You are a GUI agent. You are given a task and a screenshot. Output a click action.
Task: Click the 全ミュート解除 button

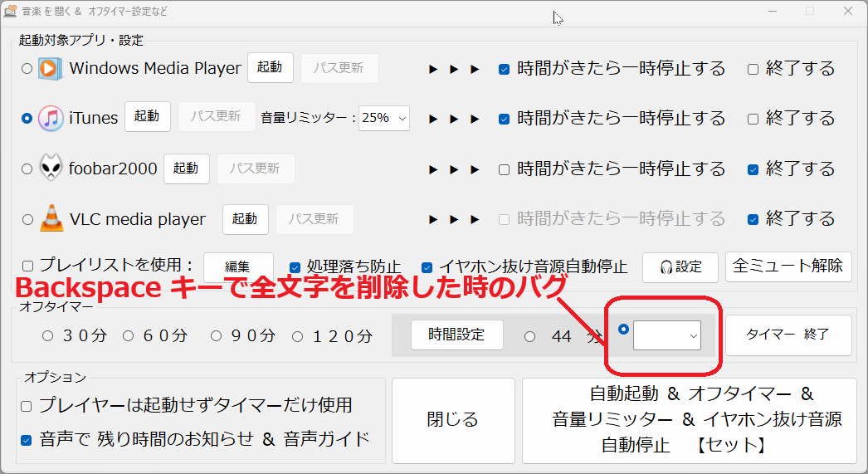pyautogui.click(x=788, y=266)
